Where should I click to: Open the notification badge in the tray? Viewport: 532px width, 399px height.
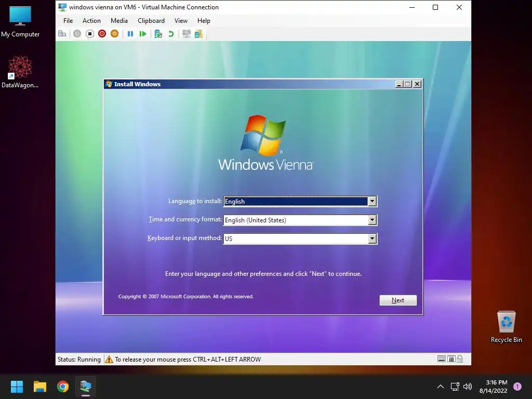[x=517, y=387]
